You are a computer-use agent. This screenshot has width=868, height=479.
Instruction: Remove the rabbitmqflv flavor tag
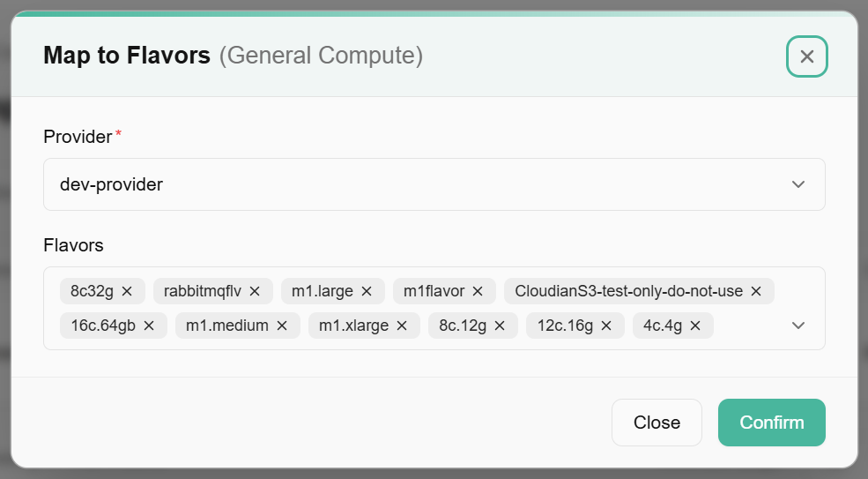point(255,291)
